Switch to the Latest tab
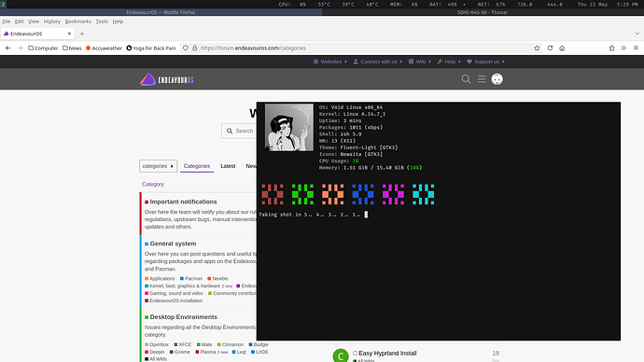The width and height of the screenshot is (644, 362). (x=228, y=166)
